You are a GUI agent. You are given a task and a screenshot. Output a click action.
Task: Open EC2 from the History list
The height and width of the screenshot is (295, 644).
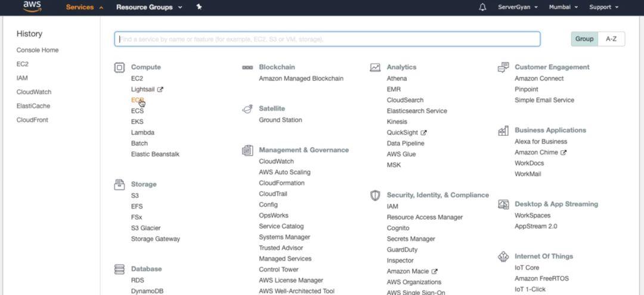tap(23, 64)
